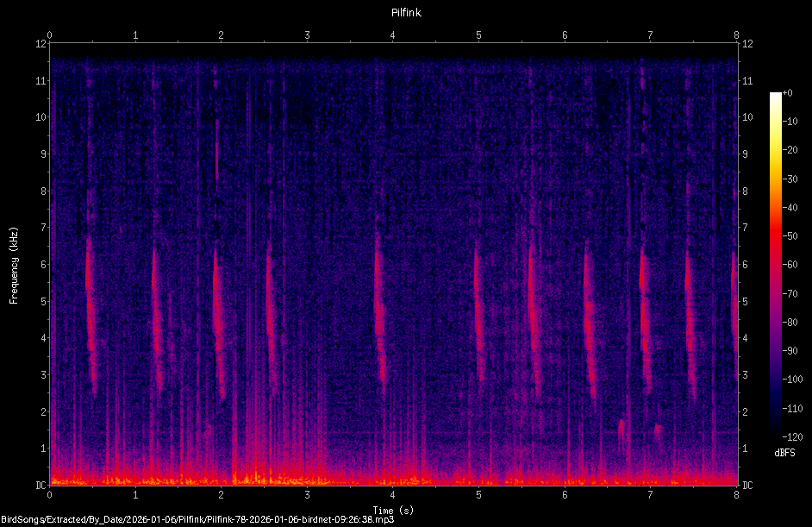Click the Frequency (kHz) axis label
The width and height of the screenshot is (812, 527).
(x=14, y=266)
